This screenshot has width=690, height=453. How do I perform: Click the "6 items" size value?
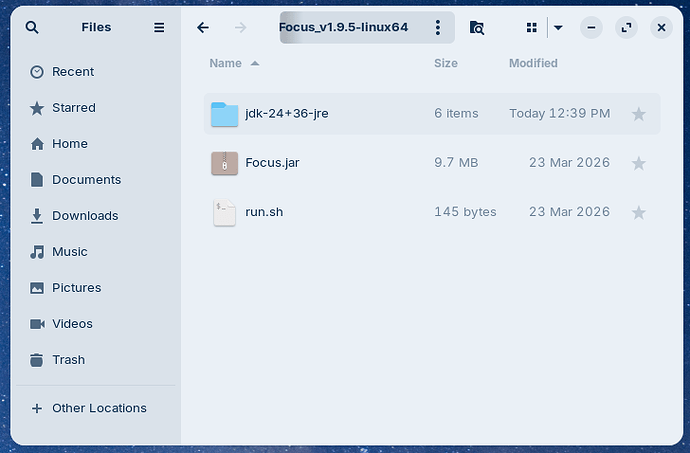pyautogui.click(x=456, y=114)
